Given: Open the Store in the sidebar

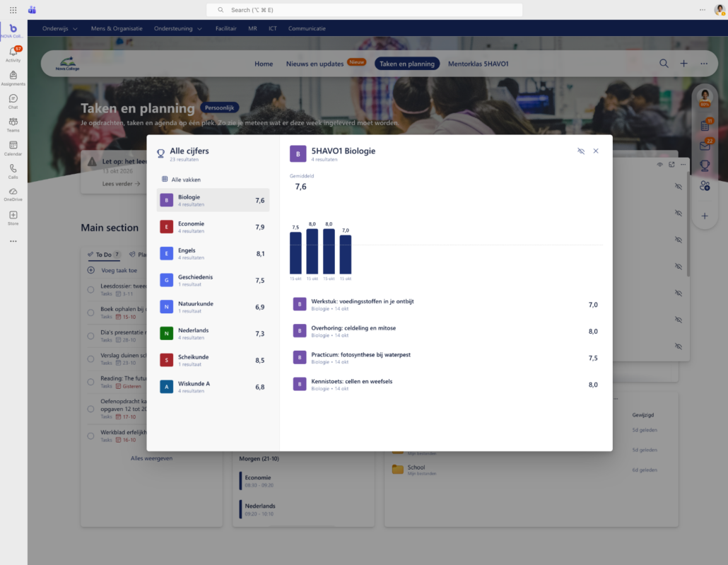Looking at the screenshot, I should click(13, 218).
